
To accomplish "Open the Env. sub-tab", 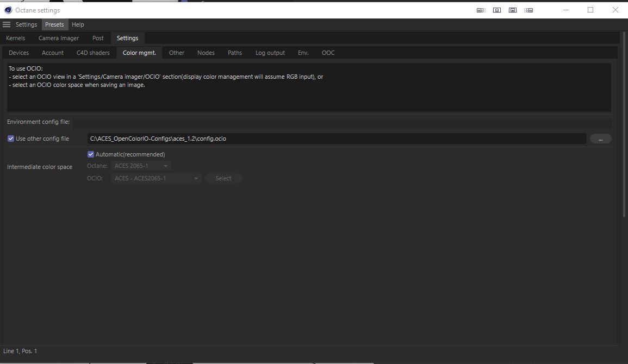I will click(303, 52).
